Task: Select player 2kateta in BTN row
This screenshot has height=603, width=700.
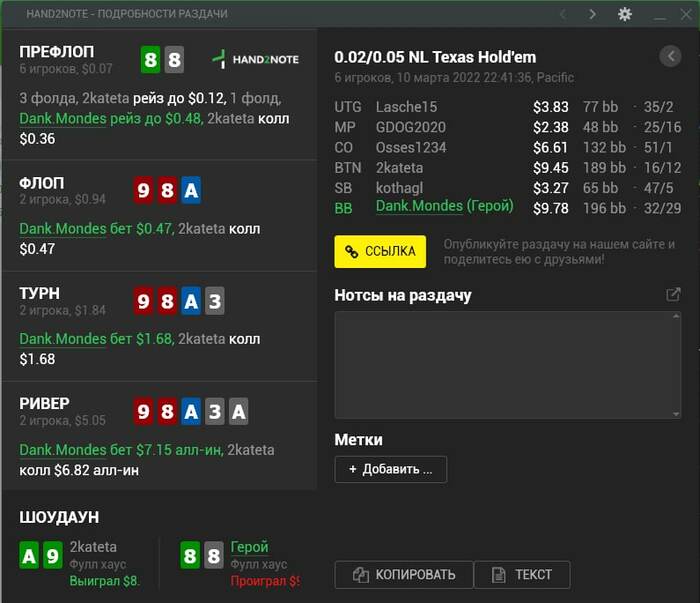Action: pyautogui.click(x=399, y=168)
